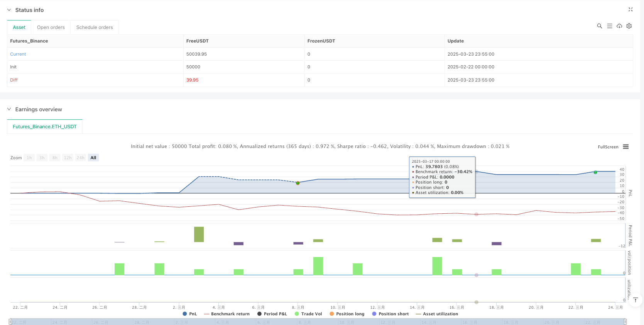Click the green PnL marker near 8. 三月

point(298,183)
